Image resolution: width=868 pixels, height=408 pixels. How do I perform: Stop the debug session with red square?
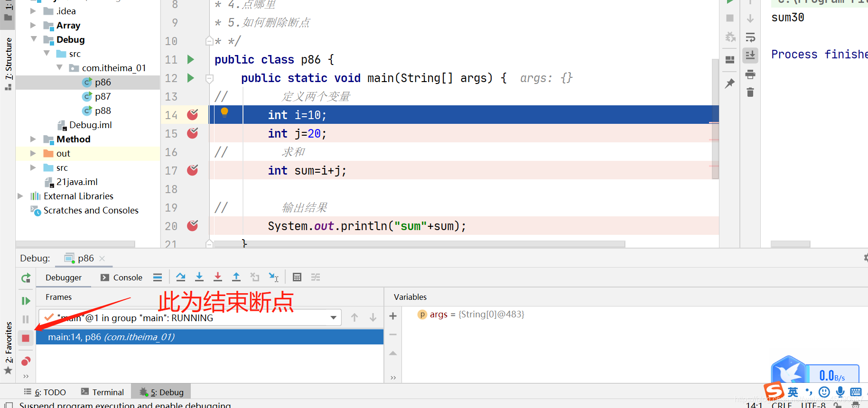(x=26, y=338)
